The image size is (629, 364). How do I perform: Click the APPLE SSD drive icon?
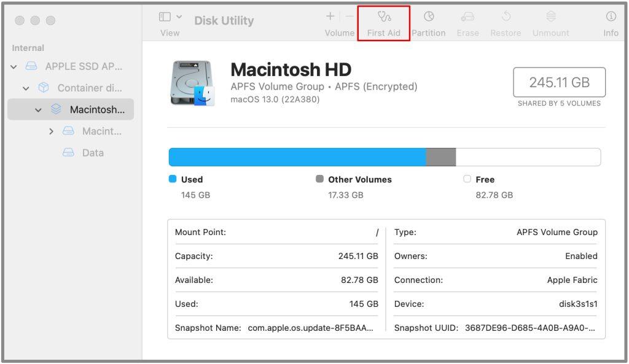31,66
